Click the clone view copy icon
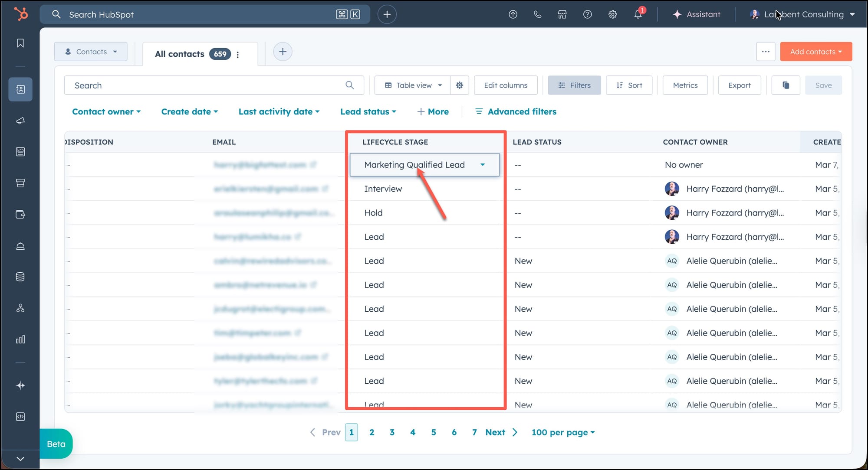 tap(786, 85)
